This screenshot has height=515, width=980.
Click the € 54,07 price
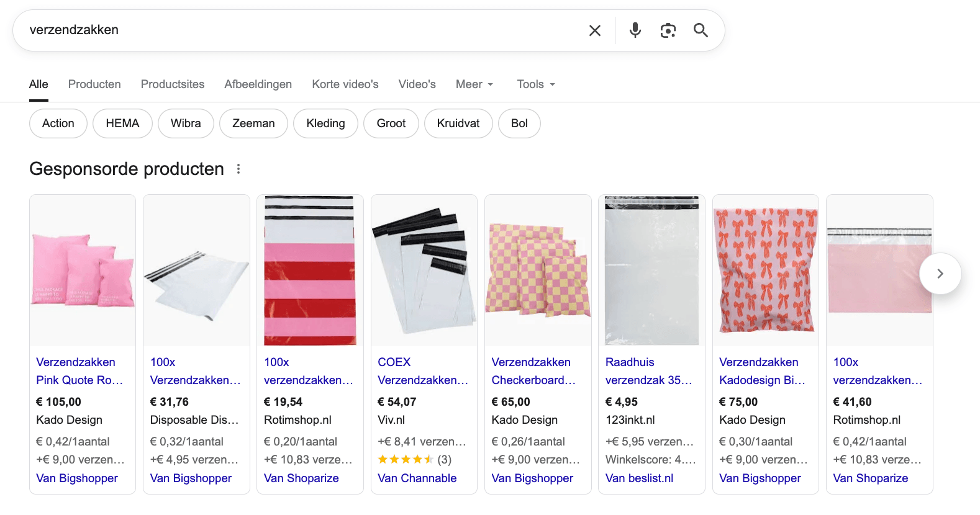click(x=397, y=402)
